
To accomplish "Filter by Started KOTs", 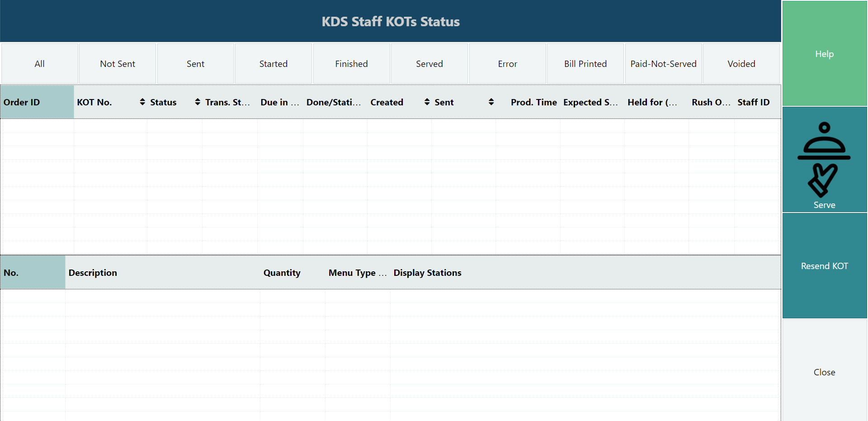I will tap(274, 64).
